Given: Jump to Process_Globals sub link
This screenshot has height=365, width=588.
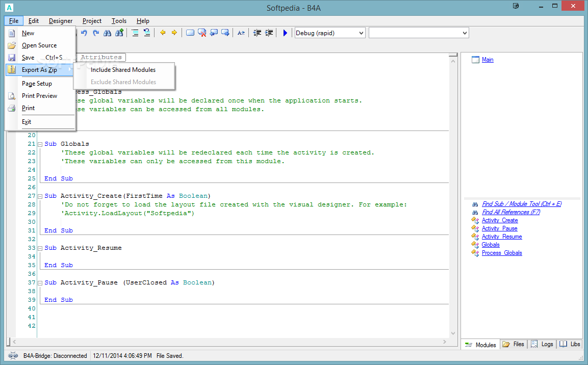Looking at the screenshot, I should click(x=502, y=253).
